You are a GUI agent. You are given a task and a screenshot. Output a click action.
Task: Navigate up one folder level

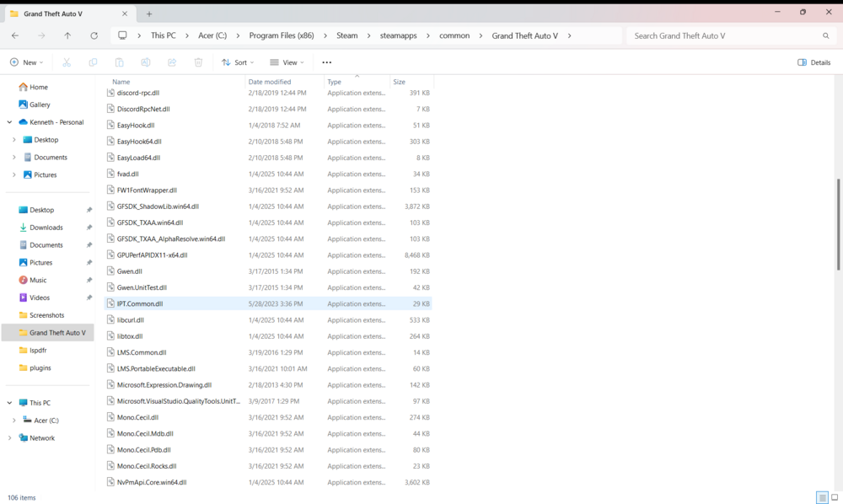point(67,35)
